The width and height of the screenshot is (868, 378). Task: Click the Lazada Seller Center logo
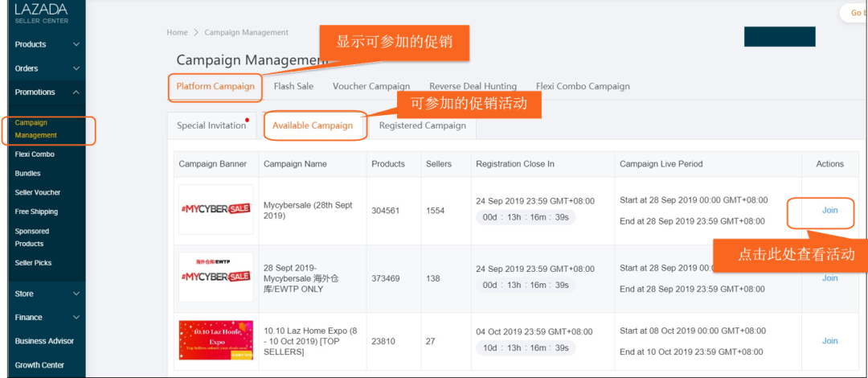tap(42, 13)
